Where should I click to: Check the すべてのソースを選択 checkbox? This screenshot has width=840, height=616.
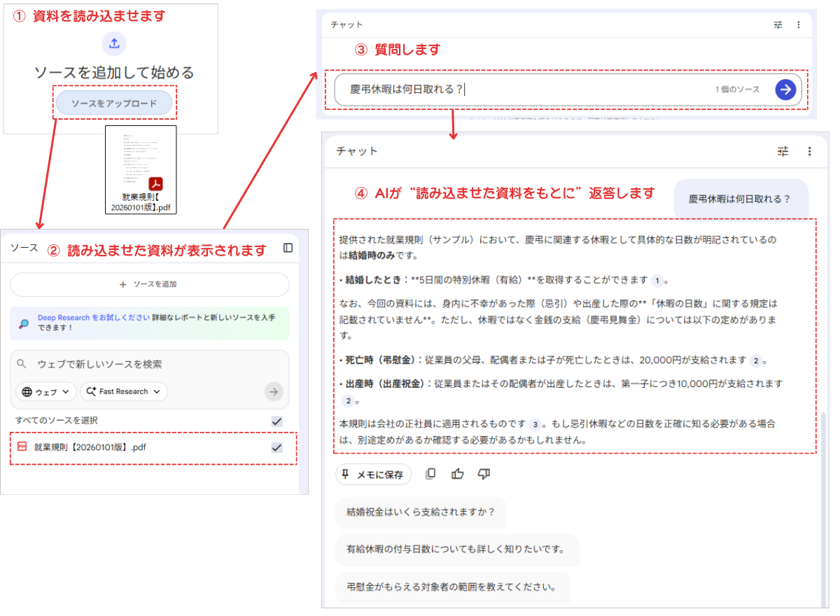[x=276, y=421]
